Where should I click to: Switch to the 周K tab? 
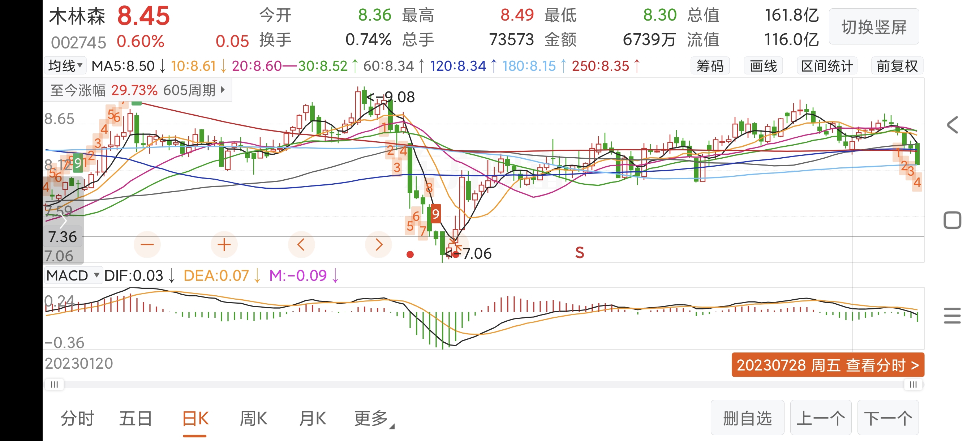point(253,419)
